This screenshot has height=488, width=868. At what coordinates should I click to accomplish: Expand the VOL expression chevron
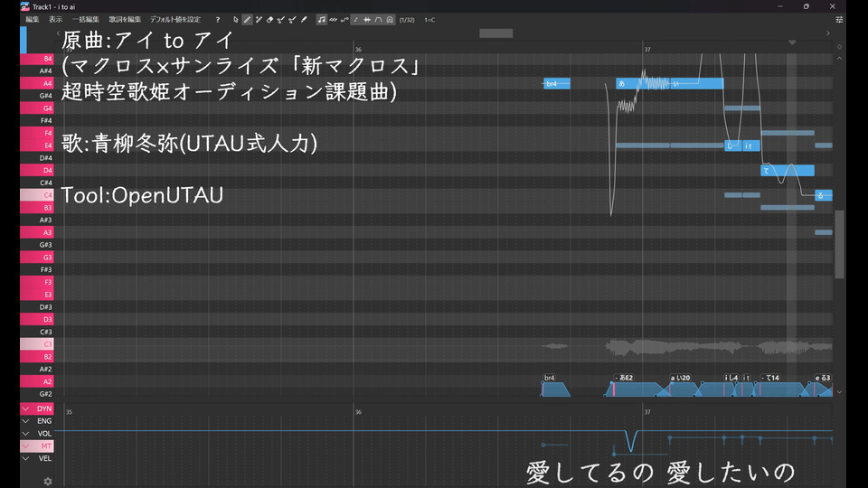[x=25, y=434]
